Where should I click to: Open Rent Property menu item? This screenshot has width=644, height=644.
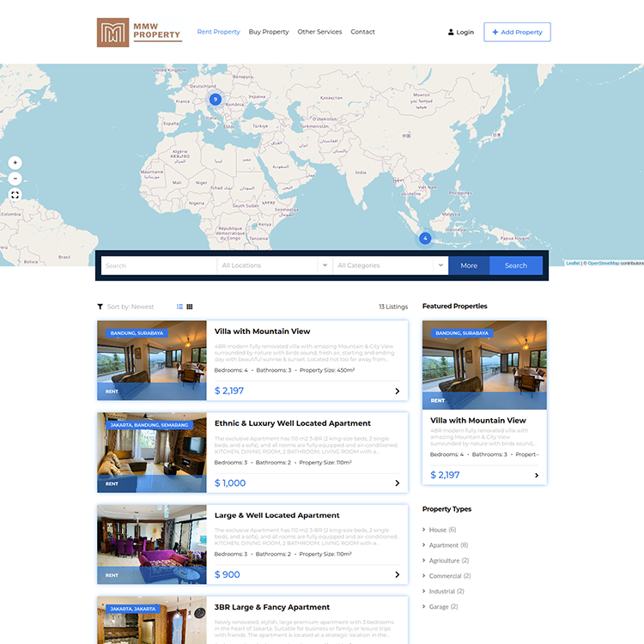pos(218,32)
